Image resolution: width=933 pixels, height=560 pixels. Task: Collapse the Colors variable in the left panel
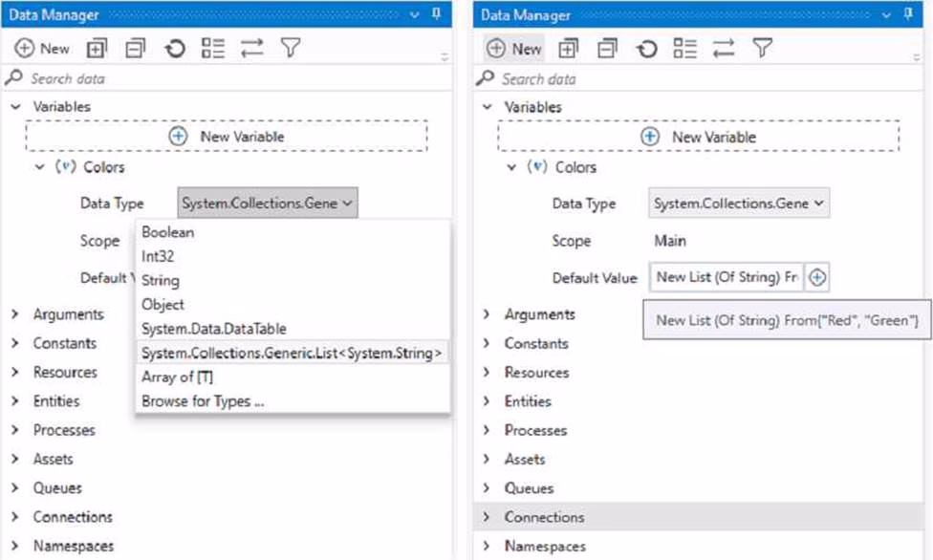click(x=40, y=167)
